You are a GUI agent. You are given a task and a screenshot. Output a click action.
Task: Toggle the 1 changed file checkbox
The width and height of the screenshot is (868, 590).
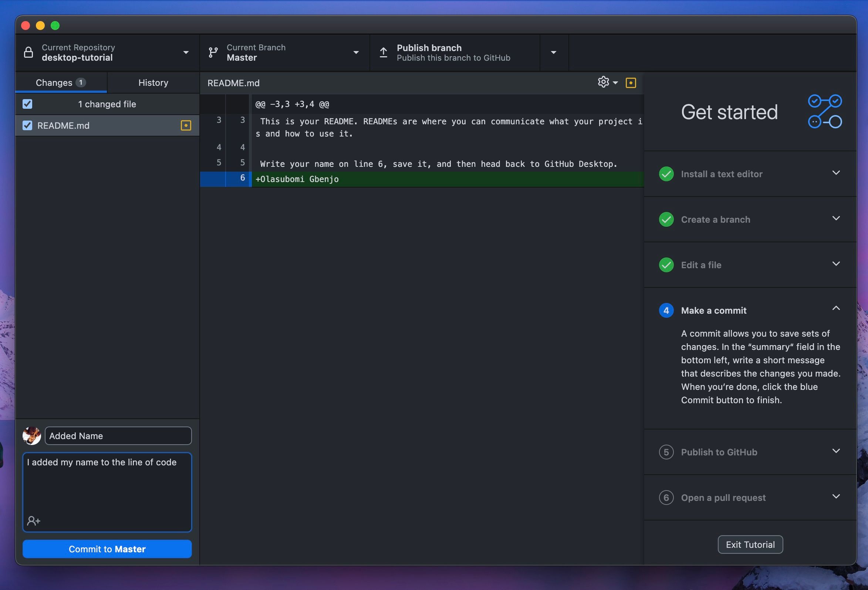click(x=27, y=104)
